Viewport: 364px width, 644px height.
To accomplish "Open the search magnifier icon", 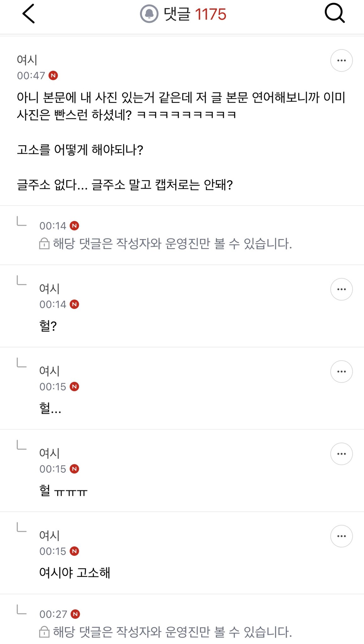I will tap(334, 13).
